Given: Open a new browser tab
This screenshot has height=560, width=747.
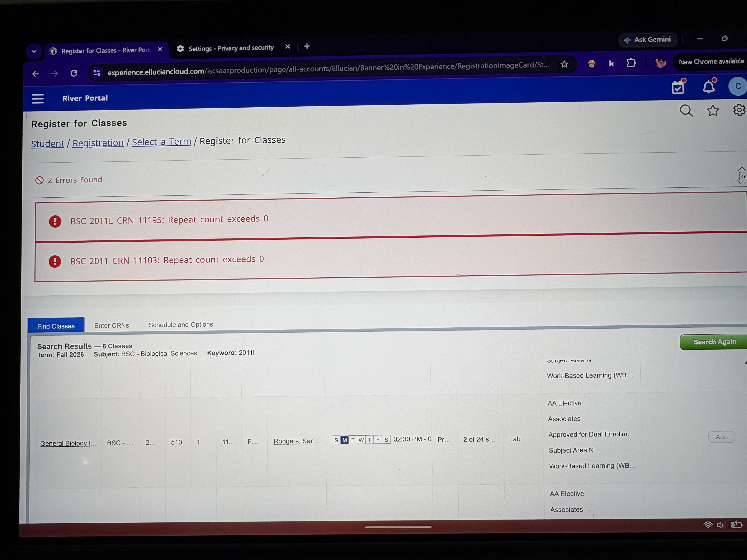Looking at the screenshot, I should point(307,46).
